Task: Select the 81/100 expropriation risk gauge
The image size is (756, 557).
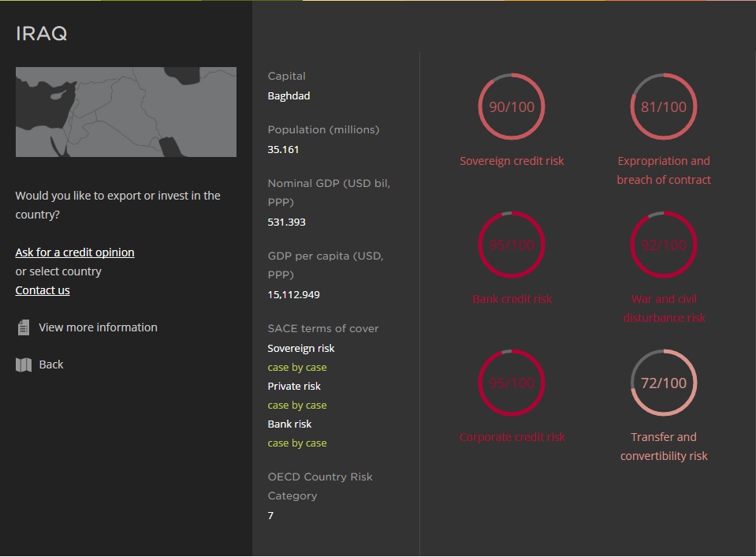Action: point(664,107)
